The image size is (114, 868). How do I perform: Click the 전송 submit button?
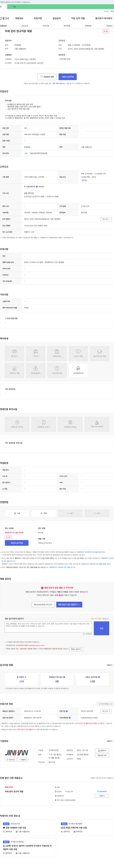coord(102,628)
